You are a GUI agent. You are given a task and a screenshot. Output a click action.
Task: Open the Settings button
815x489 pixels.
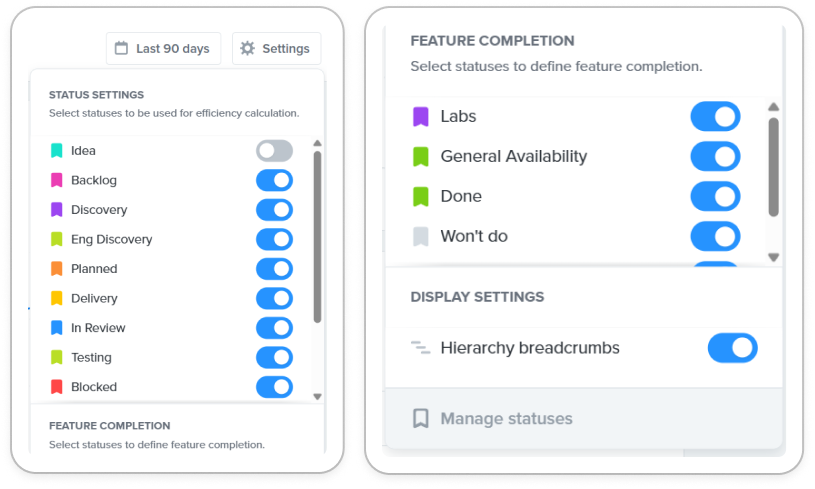[276, 48]
